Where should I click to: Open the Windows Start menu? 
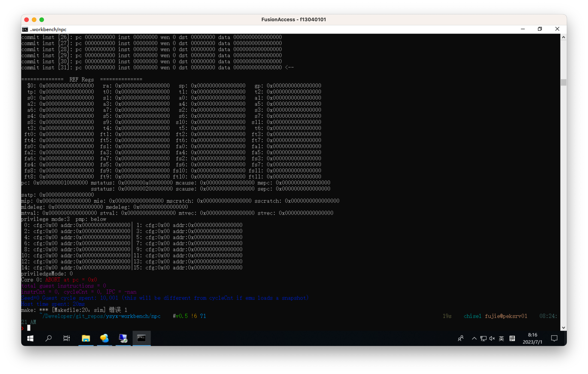point(30,338)
